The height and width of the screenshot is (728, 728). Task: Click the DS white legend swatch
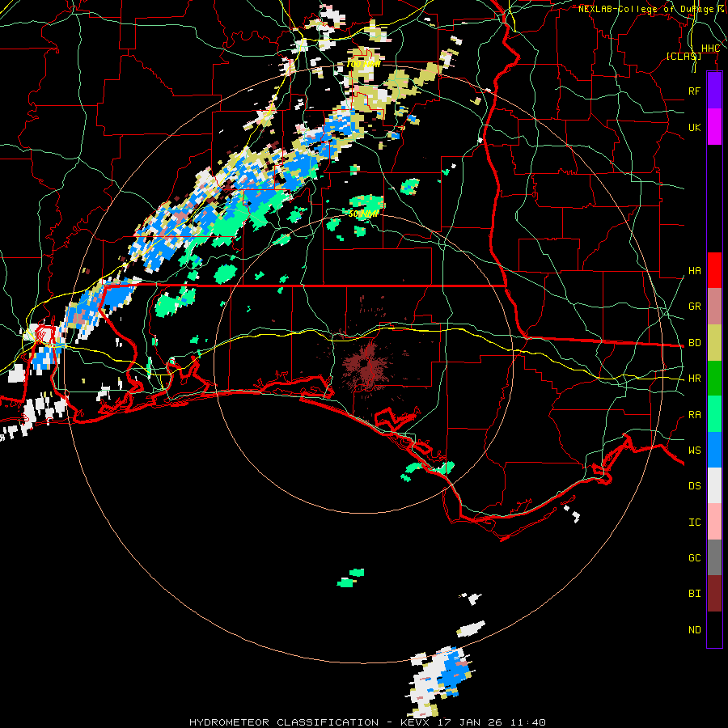click(714, 485)
